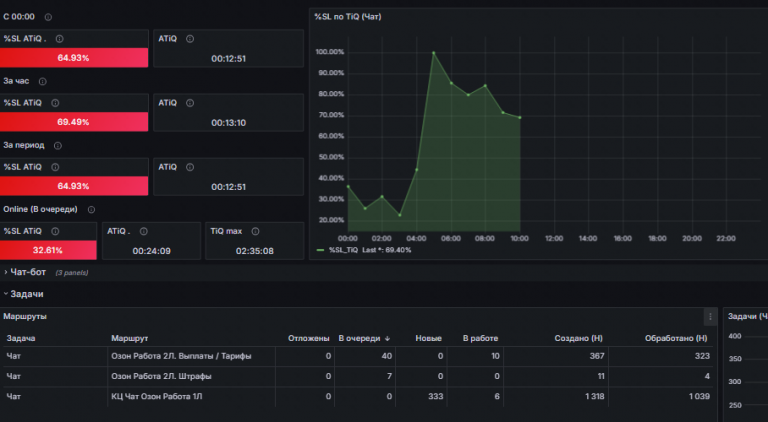This screenshot has height=422, width=768.
Task: Click the 40 value in В очереди column
Action: pyautogui.click(x=387, y=356)
